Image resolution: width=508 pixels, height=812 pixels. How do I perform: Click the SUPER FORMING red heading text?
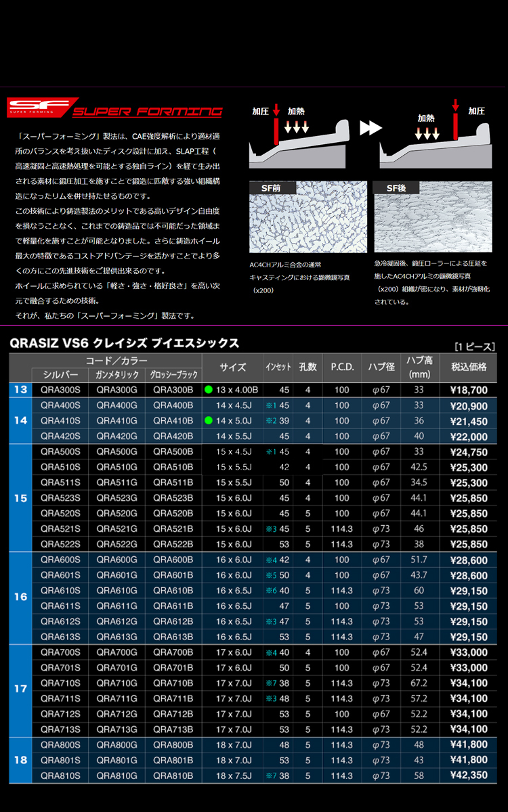[148, 111]
